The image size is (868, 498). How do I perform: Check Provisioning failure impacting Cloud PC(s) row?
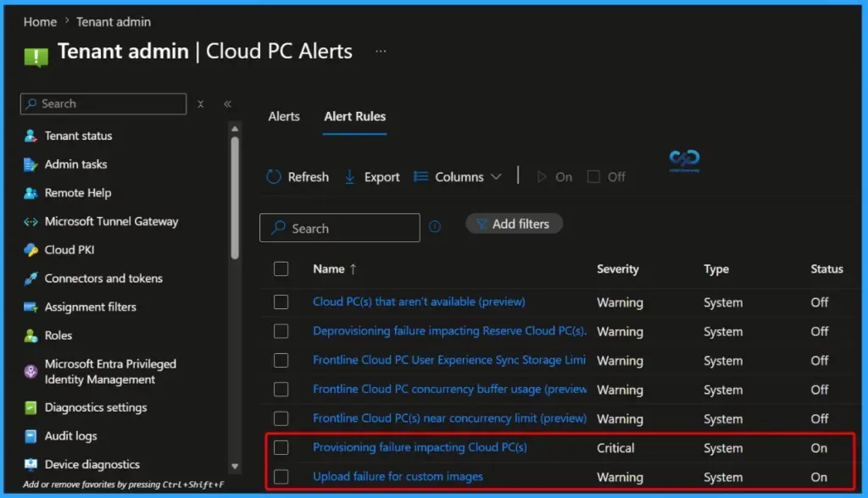pos(281,447)
